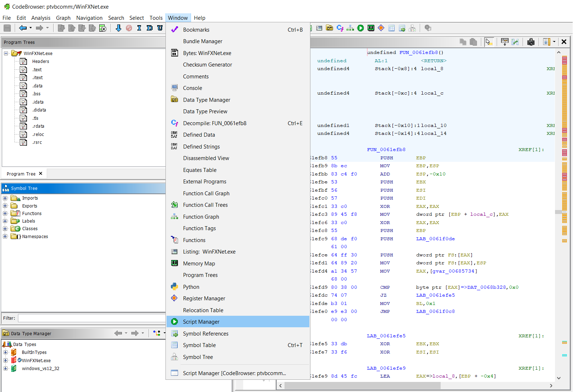Viewport: 573px width, 392px height.
Task: Click the LAB_0061efe5 jump target operand
Action: point(435,295)
